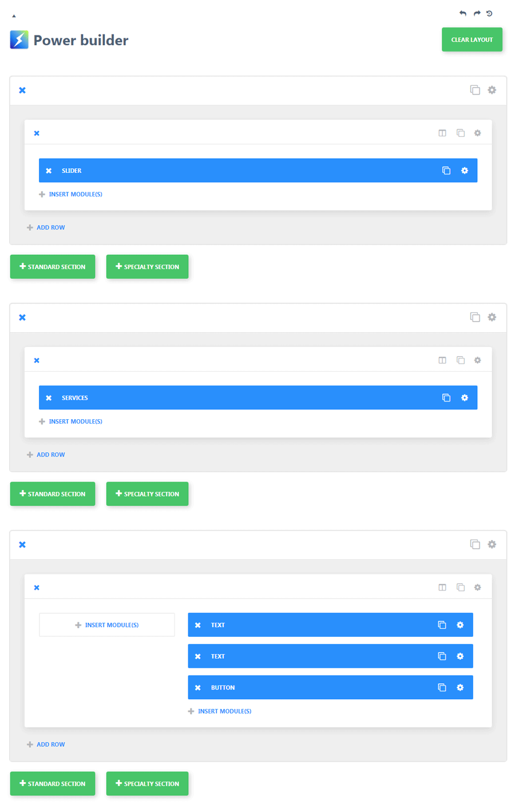Open settings gear for the Slider module
This screenshot has width=515, height=812.
[x=465, y=171]
